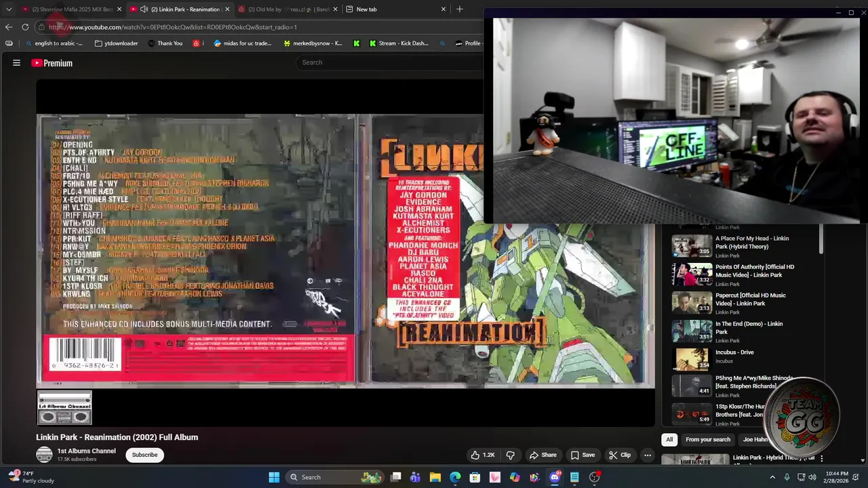Open Notepad from the taskbar
Image resolution: width=868 pixels, height=488 pixels.
(x=574, y=477)
